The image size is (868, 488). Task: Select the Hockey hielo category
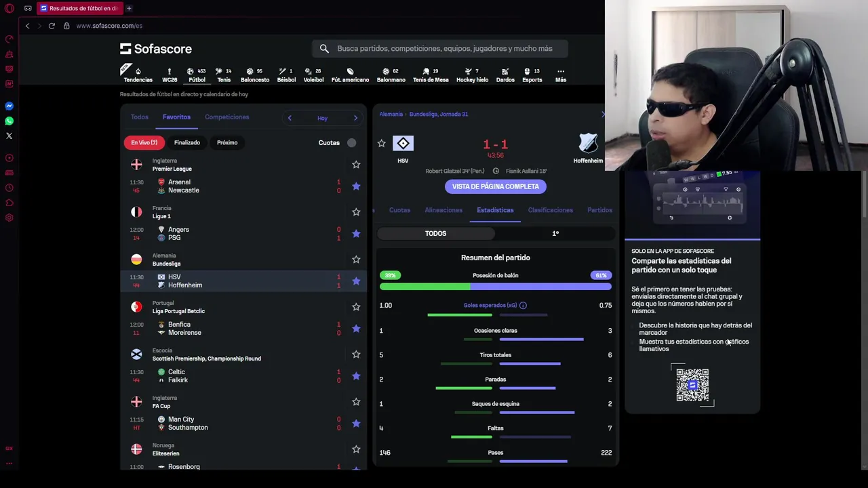click(472, 75)
